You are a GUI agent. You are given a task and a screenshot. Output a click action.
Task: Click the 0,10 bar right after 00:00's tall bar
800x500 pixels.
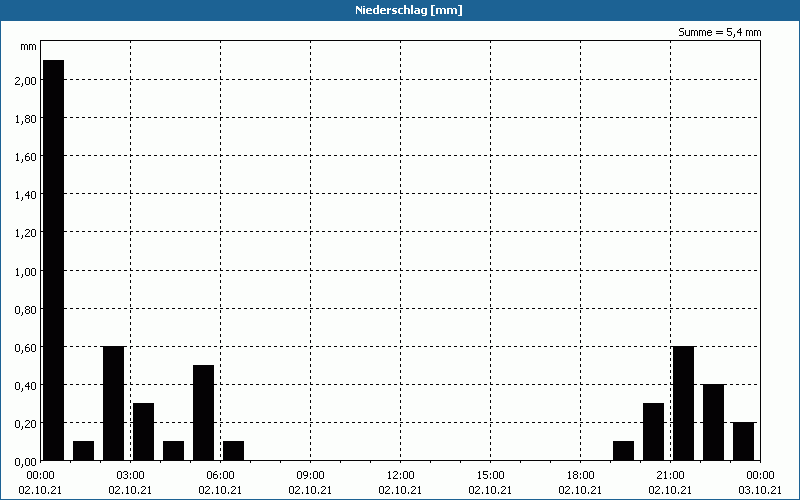point(84,451)
